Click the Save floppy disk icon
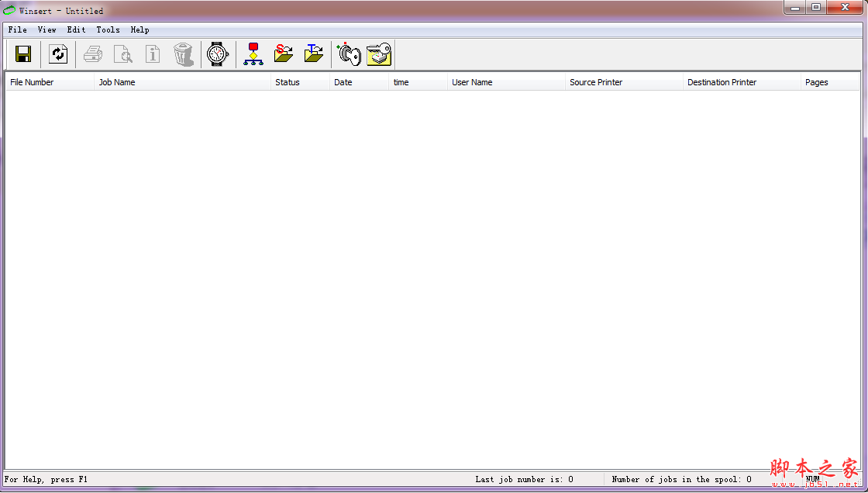 coord(23,54)
